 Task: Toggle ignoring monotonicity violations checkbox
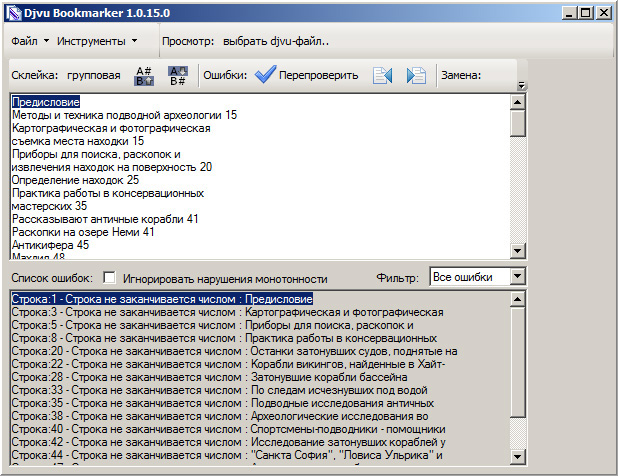(109, 277)
